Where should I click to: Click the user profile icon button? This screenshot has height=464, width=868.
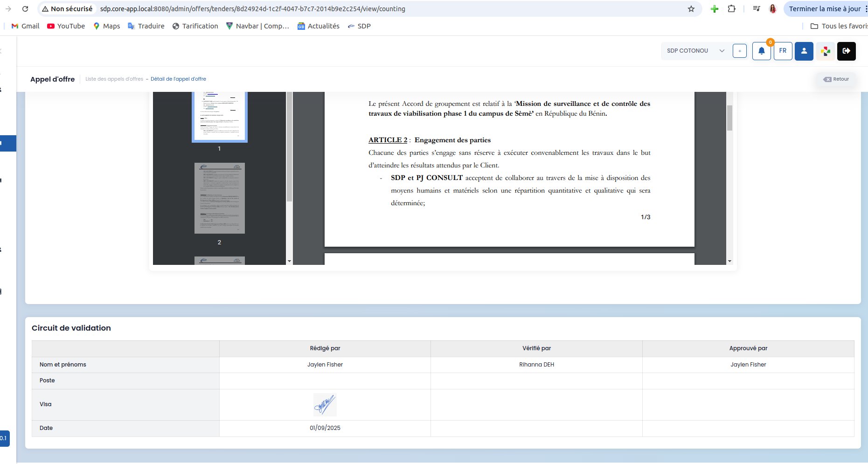point(804,51)
